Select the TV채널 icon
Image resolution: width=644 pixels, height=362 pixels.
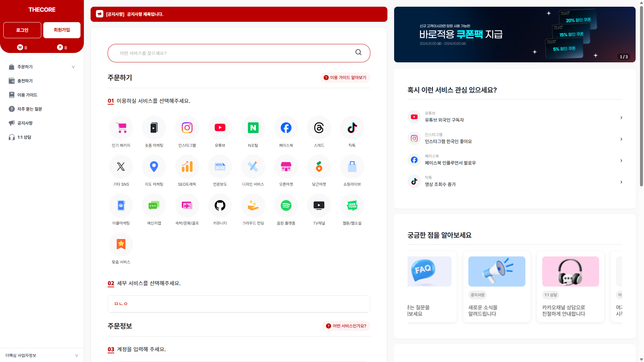319,205
